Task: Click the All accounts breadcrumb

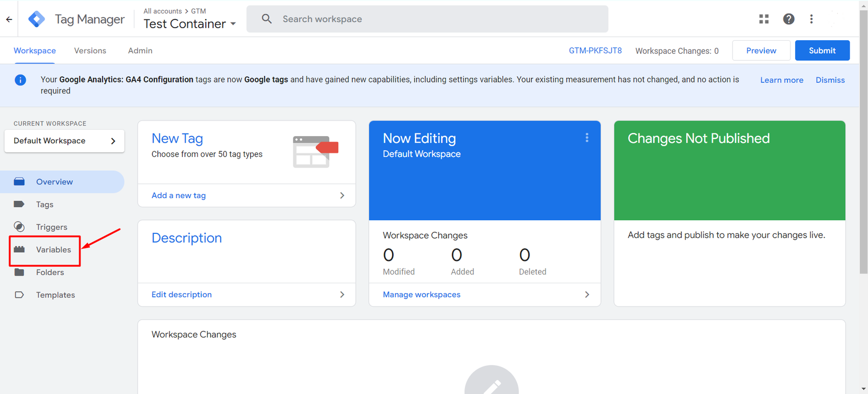Action: pyautogui.click(x=163, y=11)
